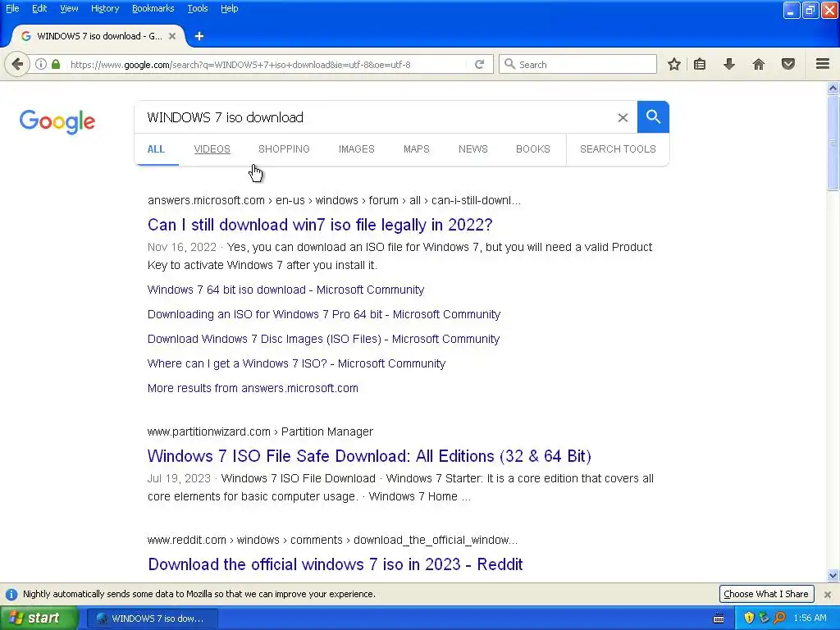Click the vertical scrollbar thumb
Viewport: 840px width, 630px height.
click(833, 143)
